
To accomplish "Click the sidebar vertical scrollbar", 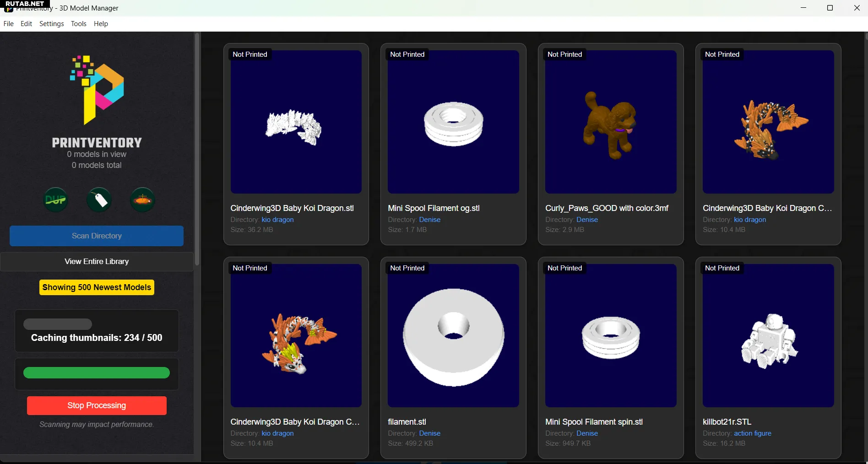I will click(197, 149).
